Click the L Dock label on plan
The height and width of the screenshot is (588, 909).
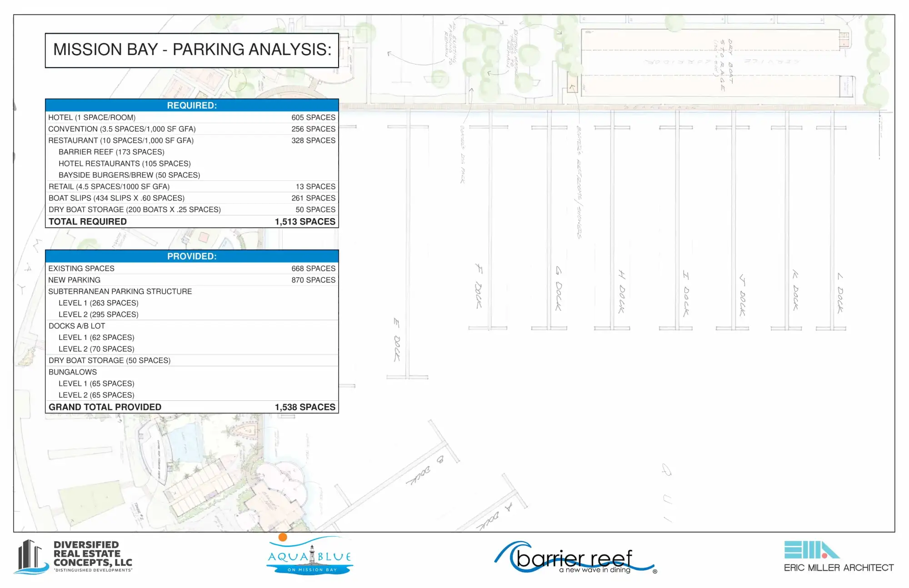click(x=840, y=293)
